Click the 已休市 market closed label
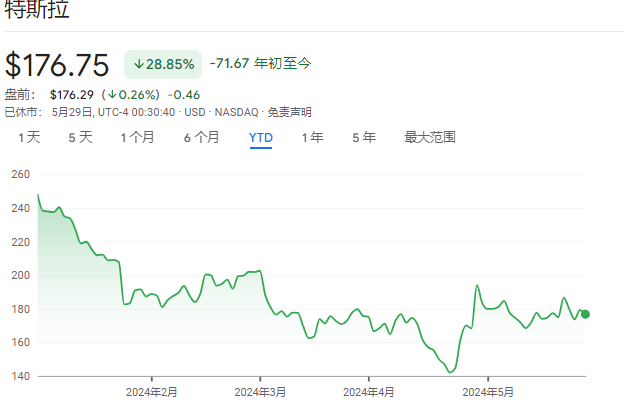Image resolution: width=624 pixels, height=411 pixels. pos(23,112)
